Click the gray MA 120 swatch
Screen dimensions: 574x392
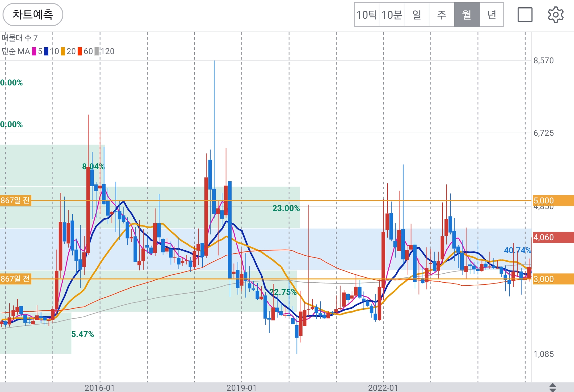click(x=97, y=51)
